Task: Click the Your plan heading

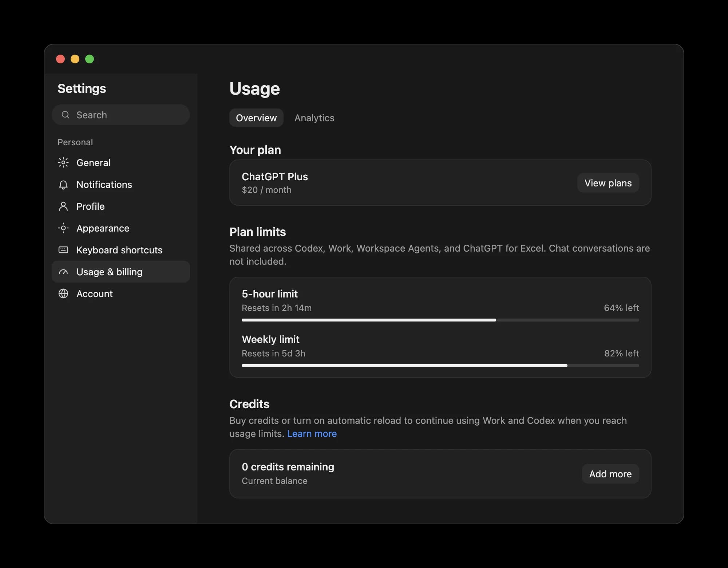Action: pos(255,150)
